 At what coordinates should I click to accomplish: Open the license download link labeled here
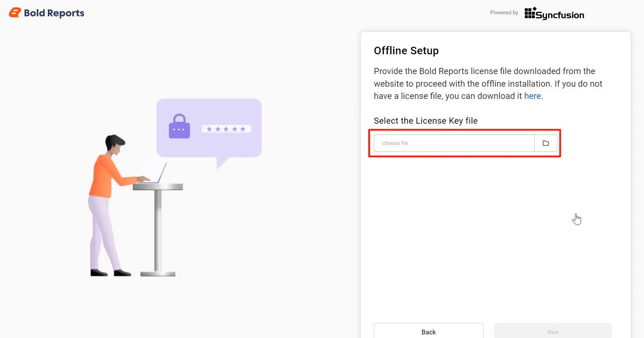point(532,96)
